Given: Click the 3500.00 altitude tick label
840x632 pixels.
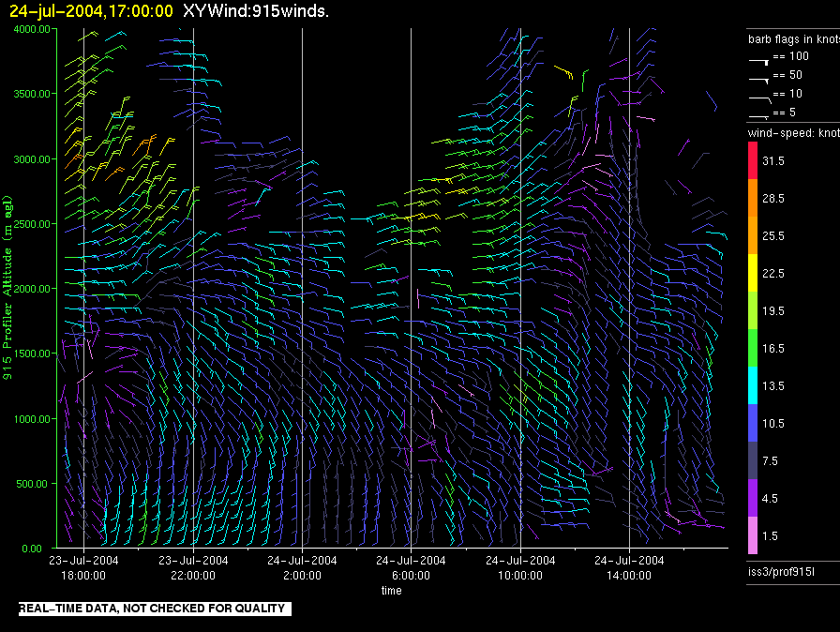Looking at the screenshot, I should coord(32,94).
